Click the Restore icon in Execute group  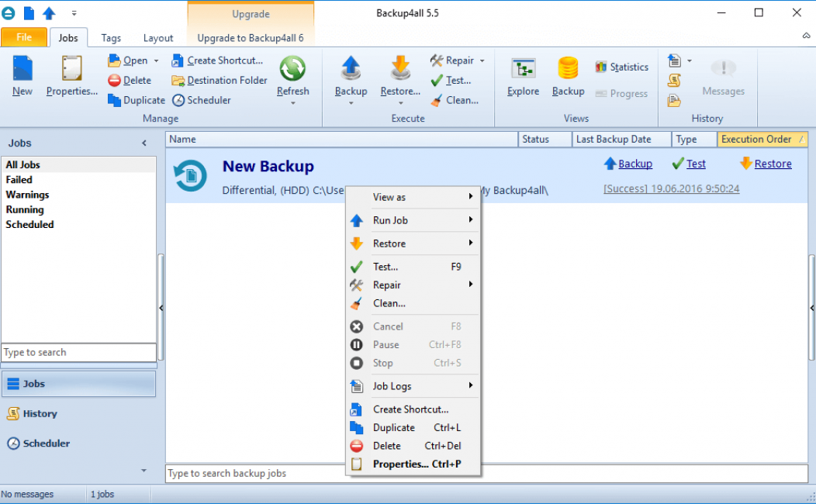pos(400,69)
